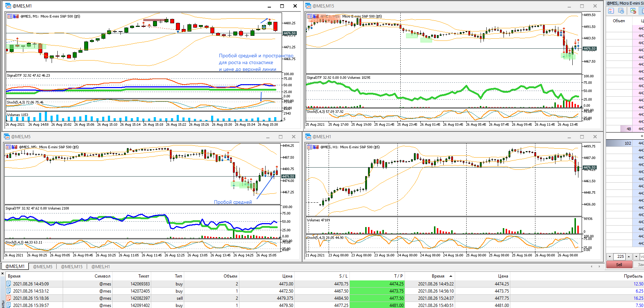Switch to the @MES,H1 tab
Viewport: 644px width, 308px height.
[101, 266]
